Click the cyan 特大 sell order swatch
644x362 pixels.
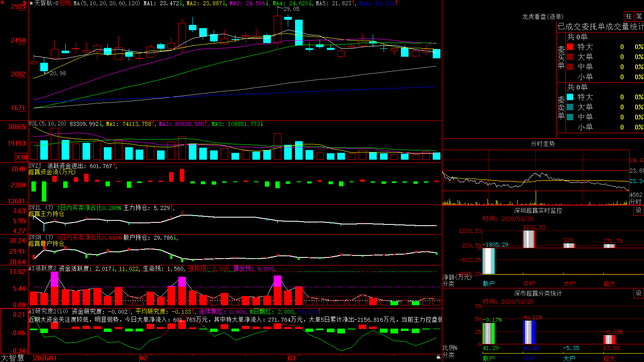(x=570, y=97)
